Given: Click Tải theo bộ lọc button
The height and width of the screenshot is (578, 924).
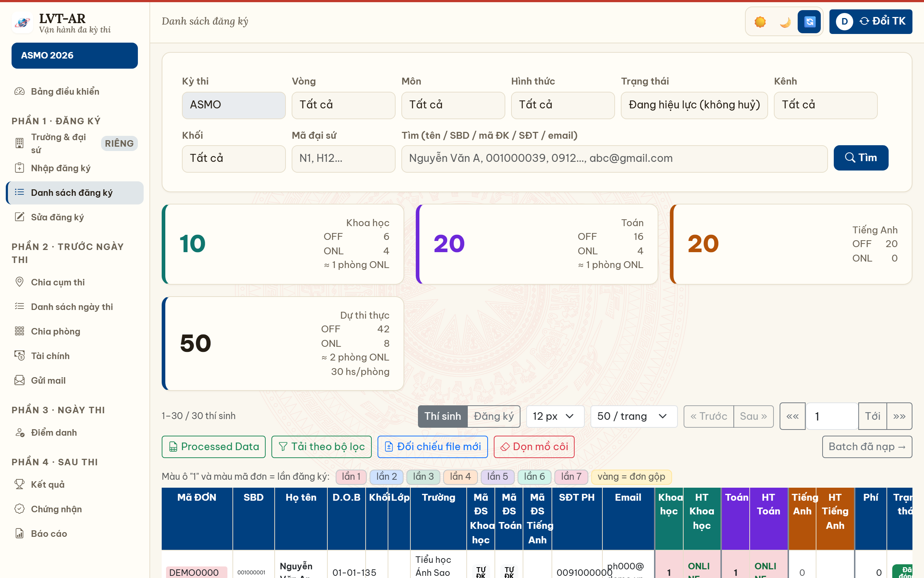Looking at the screenshot, I should point(321,447).
